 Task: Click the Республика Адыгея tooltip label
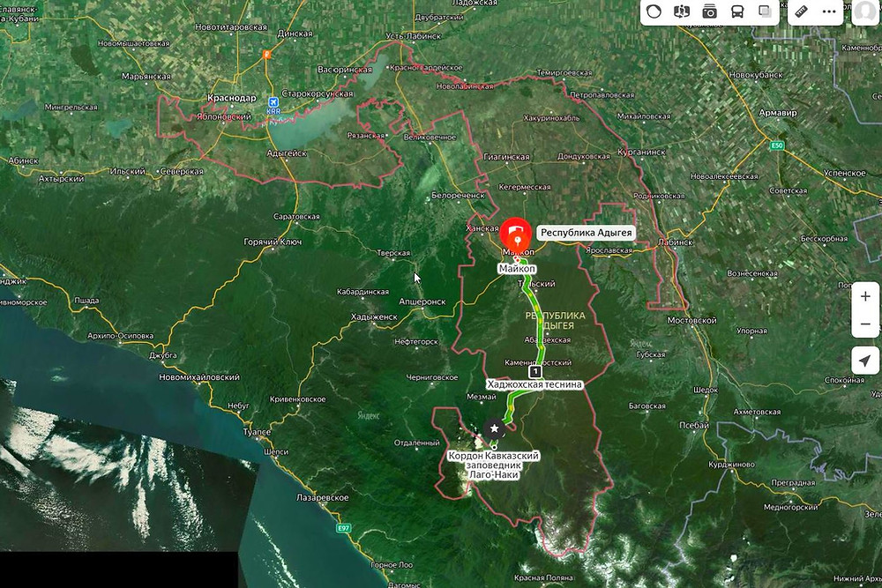587,233
